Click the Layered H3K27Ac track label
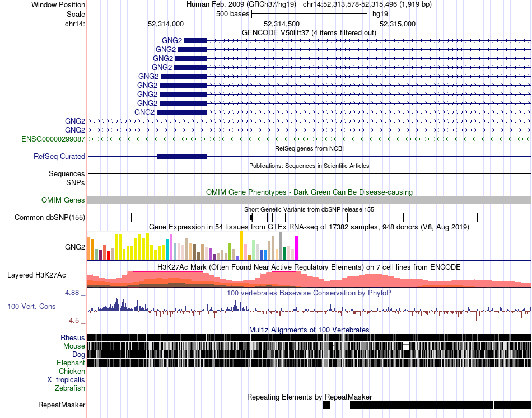This screenshot has width=532, height=418. (x=36, y=275)
